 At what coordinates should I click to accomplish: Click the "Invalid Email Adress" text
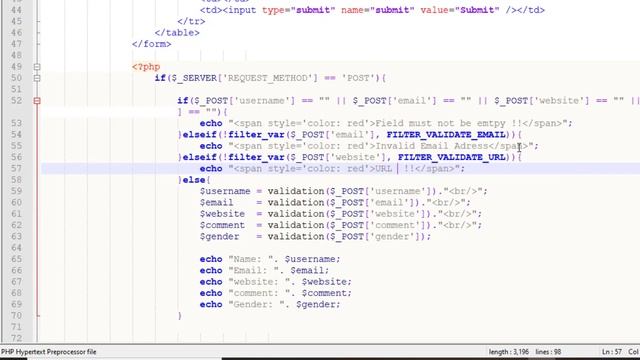431,146
